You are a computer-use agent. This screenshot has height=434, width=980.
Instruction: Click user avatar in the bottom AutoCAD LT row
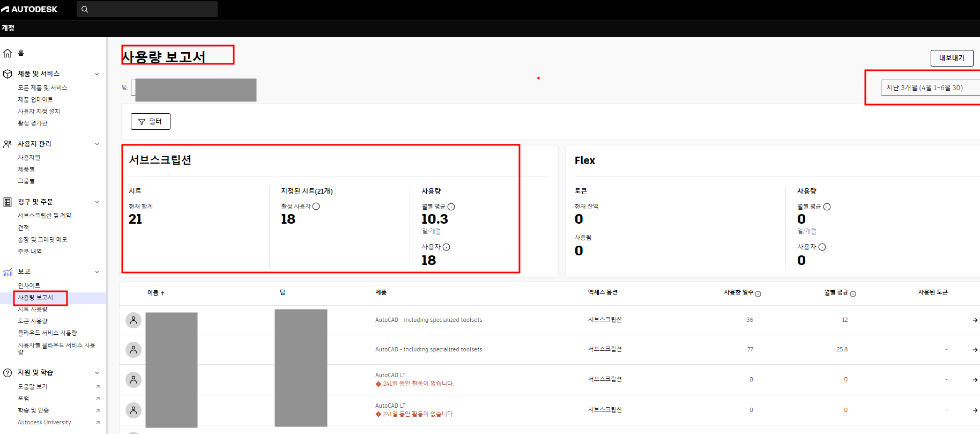[133, 410]
